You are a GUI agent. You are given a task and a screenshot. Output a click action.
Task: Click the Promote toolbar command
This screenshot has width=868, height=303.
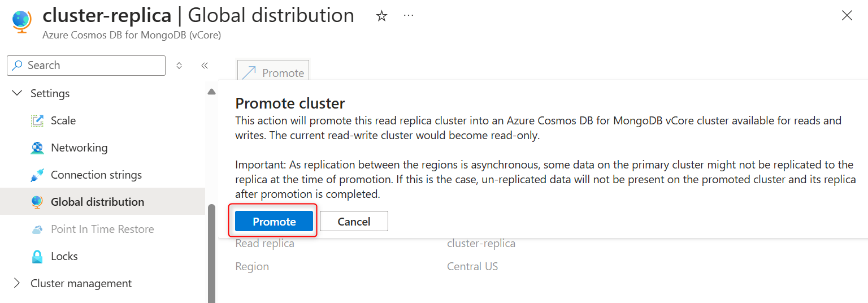(273, 72)
